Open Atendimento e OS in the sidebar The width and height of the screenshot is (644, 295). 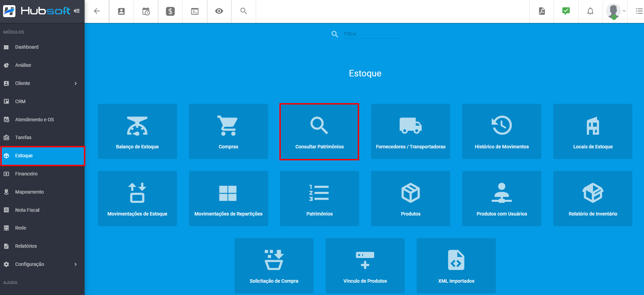[x=42, y=120]
